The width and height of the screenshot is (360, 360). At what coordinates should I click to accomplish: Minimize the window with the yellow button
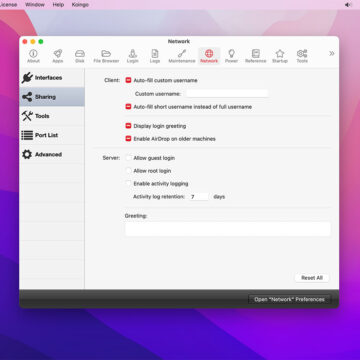(33, 42)
